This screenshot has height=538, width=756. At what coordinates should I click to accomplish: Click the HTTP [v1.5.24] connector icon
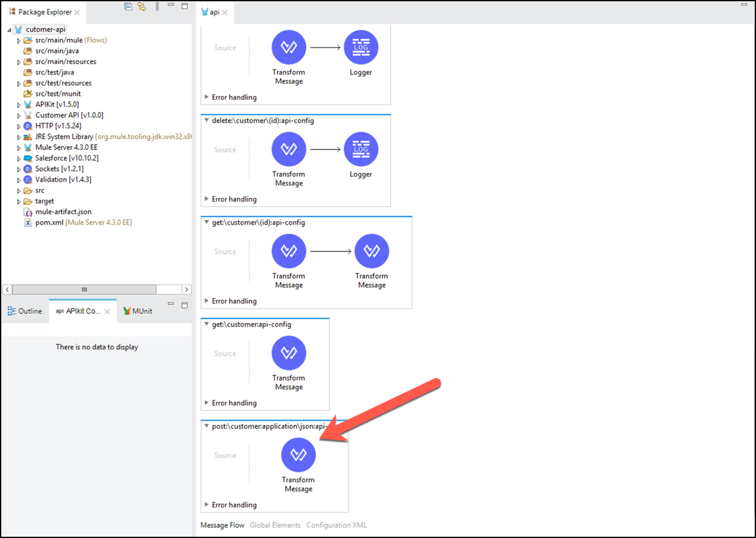(x=28, y=126)
